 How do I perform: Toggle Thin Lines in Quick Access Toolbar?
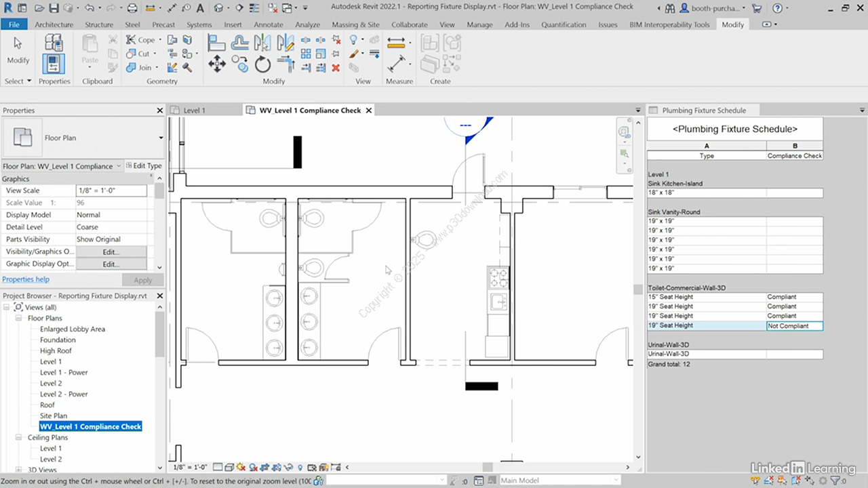tap(254, 8)
